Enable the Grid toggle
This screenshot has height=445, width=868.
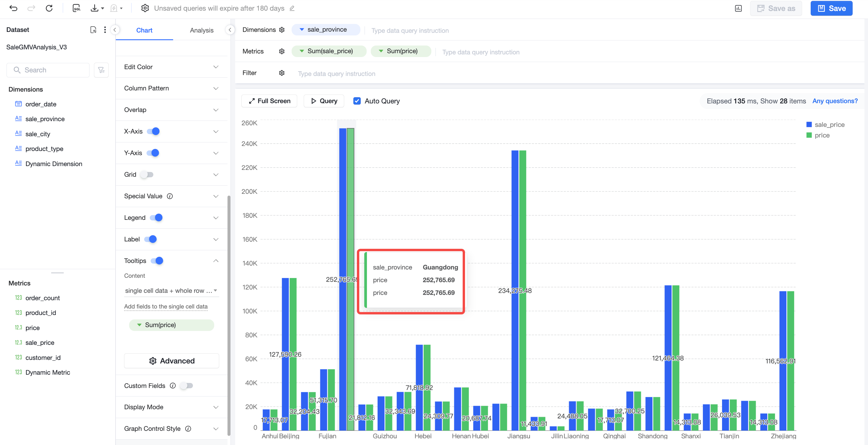point(147,174)
